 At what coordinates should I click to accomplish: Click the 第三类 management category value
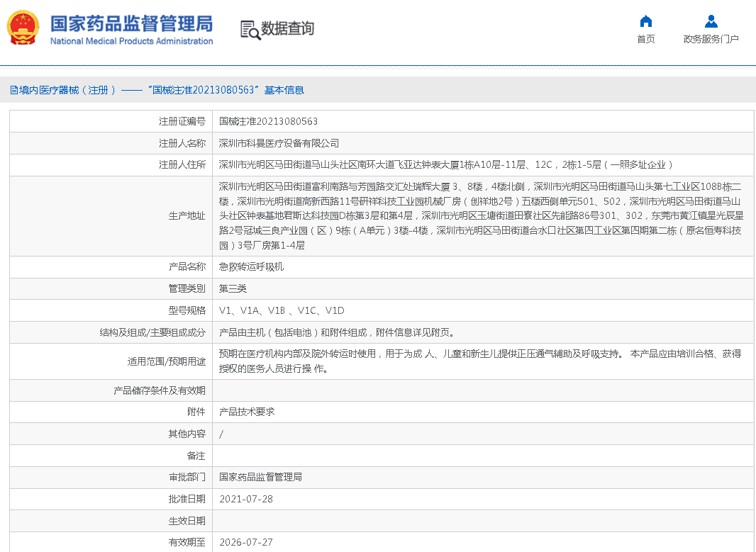233,288
